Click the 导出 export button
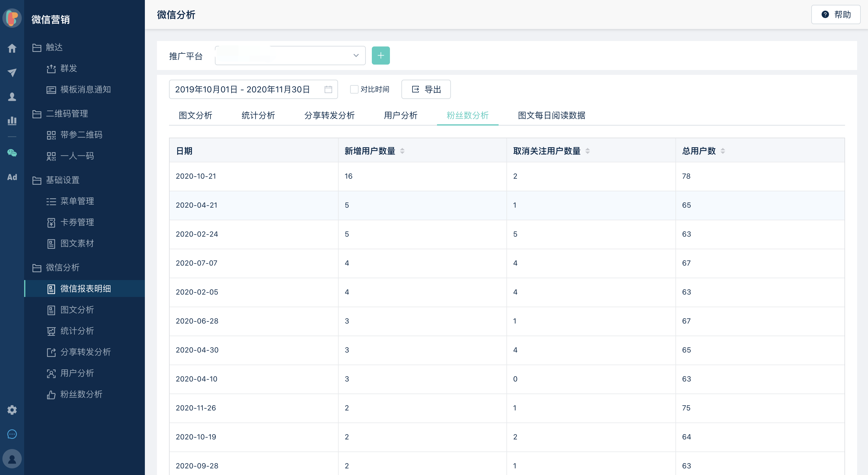This screenshot has height=475, width=868. (426, 89)
